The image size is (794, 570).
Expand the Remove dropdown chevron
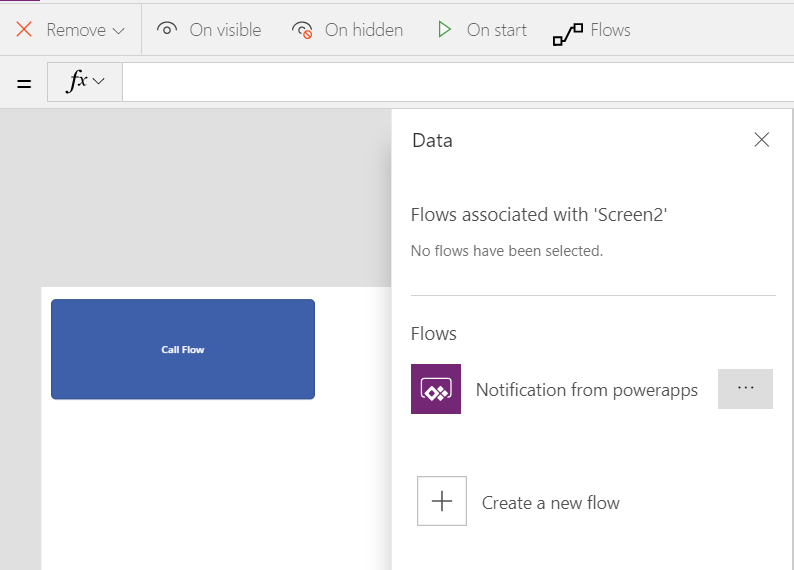pos(118,31)
